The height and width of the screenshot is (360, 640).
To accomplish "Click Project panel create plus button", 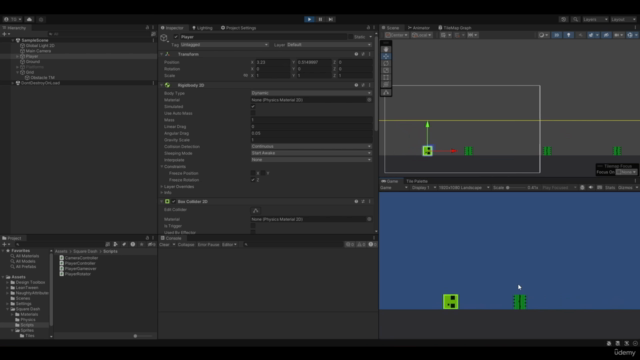I will [x=6, y=244].
